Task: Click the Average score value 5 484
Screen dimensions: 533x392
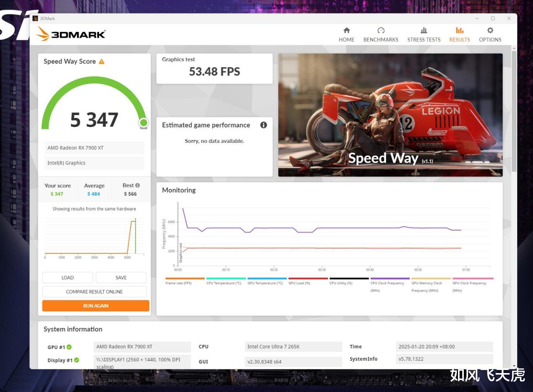Action: point(94,194)
